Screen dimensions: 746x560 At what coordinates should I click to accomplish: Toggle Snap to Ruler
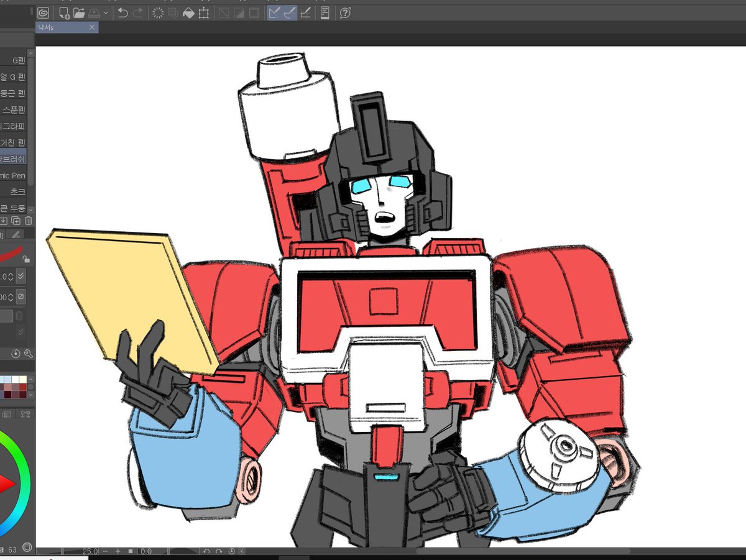(x=275, y=12)
